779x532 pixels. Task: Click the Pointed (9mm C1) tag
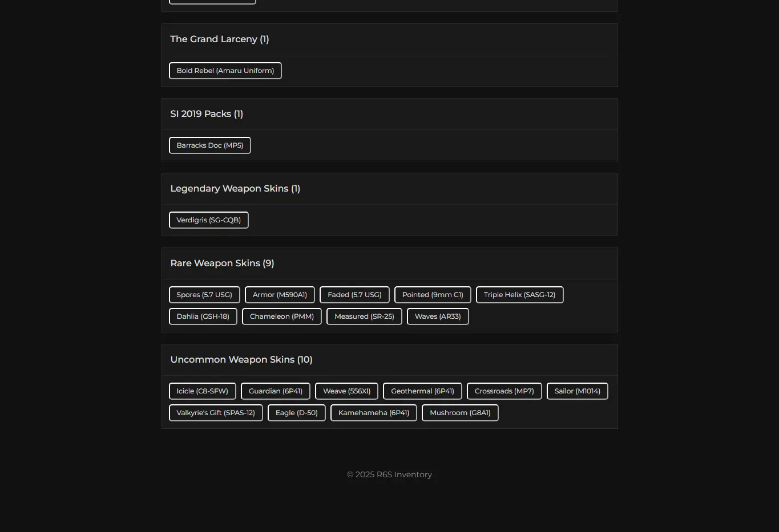click(x=433, y=295)
